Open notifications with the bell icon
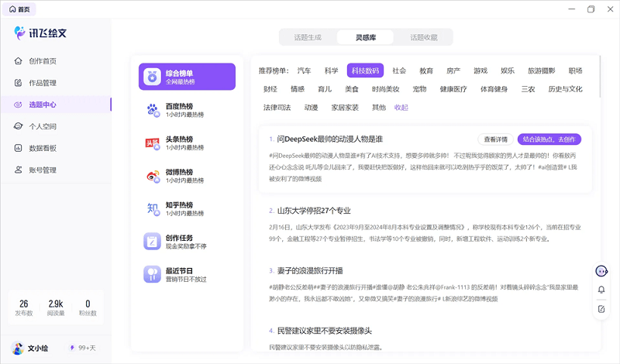The width and height of the screenshot is (620, 364). [601, 290]
